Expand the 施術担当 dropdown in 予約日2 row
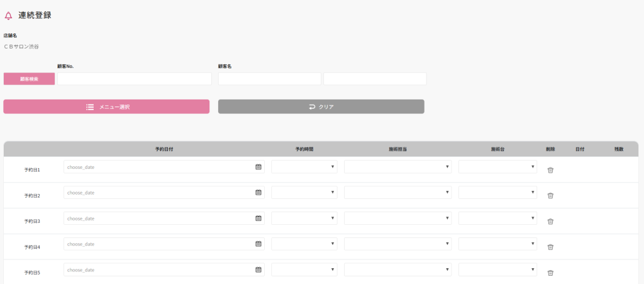Screen dimensions: 644x284 coord(397,193)
